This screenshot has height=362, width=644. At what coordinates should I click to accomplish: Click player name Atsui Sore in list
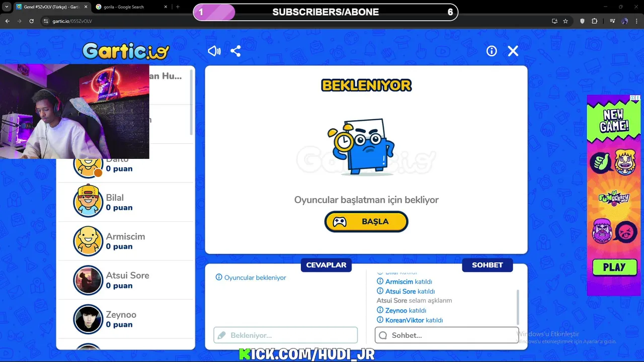[127, 276]
